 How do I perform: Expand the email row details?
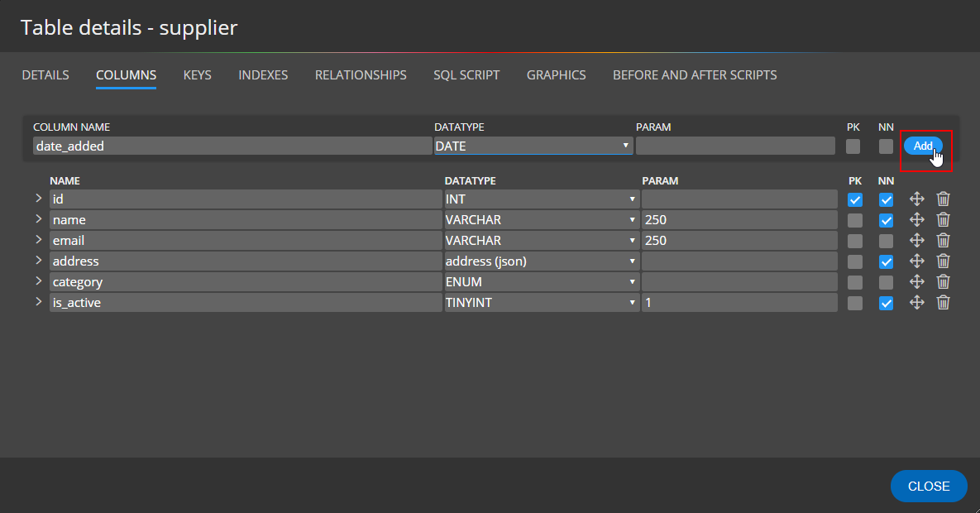pos(39,240)
